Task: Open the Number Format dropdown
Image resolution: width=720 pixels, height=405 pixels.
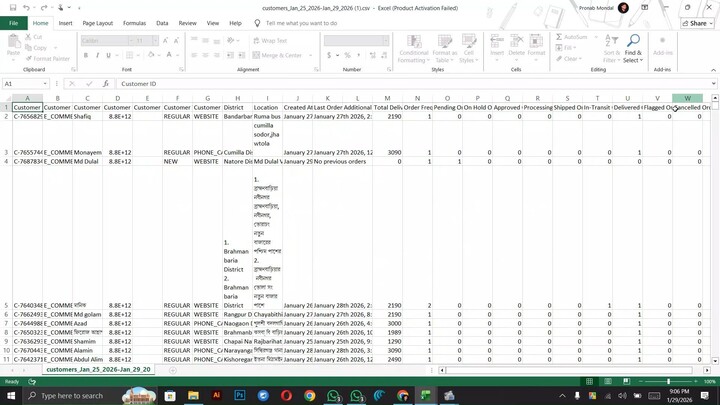Action: [x=385, y=41]
